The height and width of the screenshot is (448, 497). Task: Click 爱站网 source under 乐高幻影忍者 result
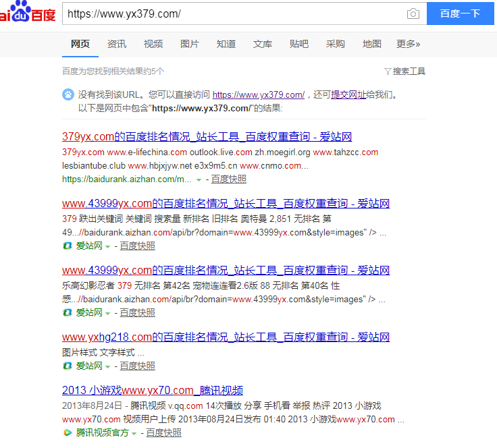coord(89,313)
